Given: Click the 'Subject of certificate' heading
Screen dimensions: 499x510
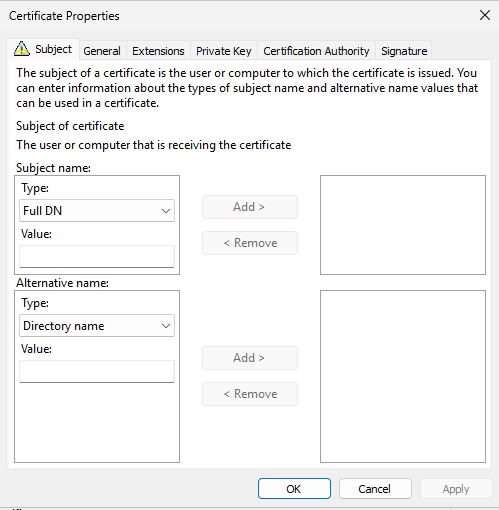Looking at the screenshot, I should tap(70, 126).
